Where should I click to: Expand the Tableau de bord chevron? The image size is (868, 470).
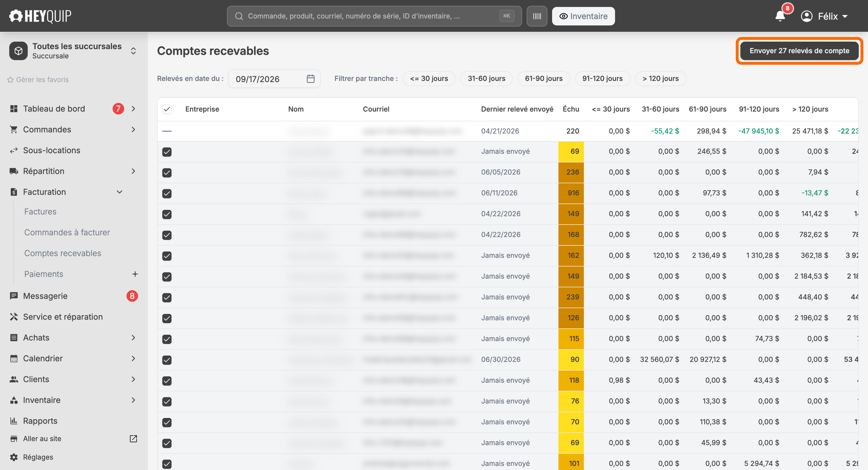coord(133,109)
